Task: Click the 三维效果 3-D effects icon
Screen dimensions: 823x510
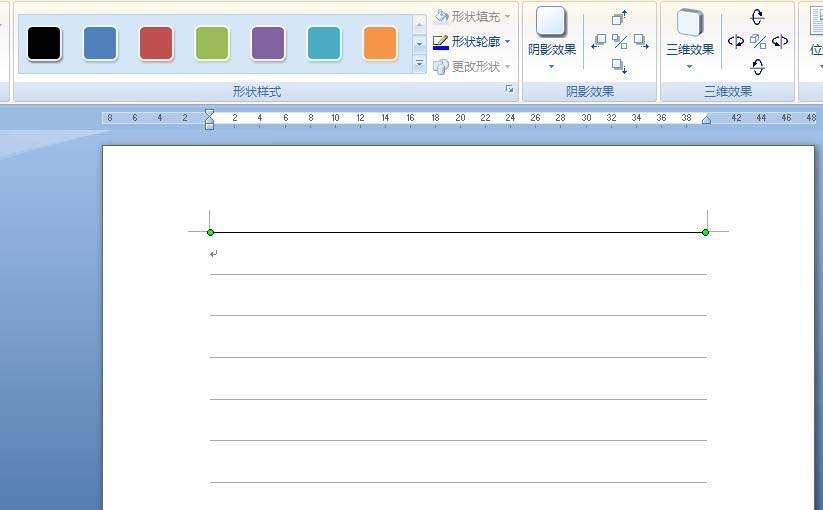Action: point(689,23)
